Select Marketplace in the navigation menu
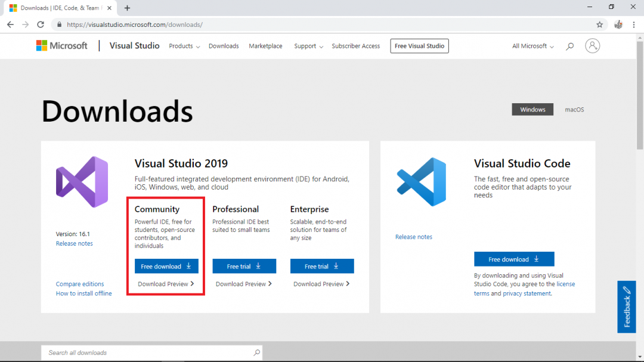 pyautogui.click(x=265, y=45)
